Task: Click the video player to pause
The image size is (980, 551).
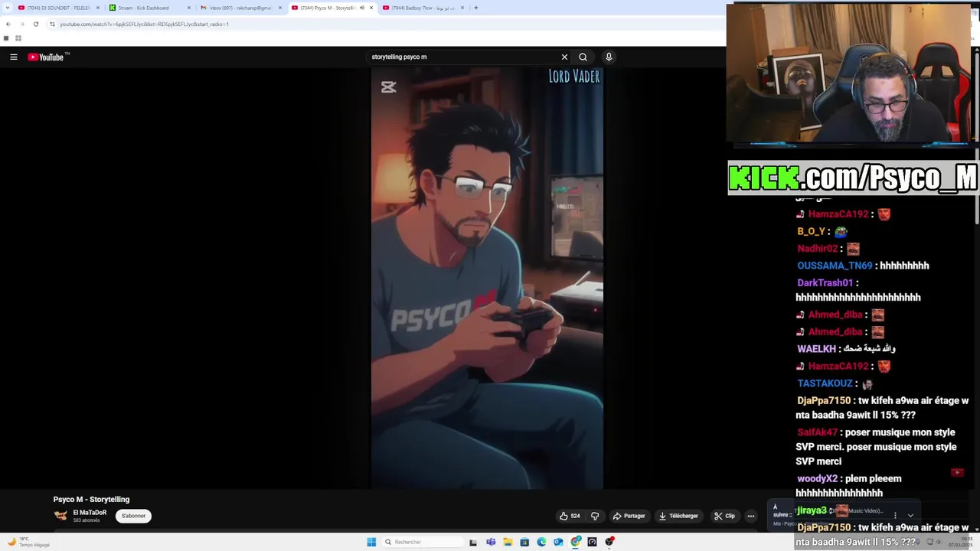Action: 487,278
